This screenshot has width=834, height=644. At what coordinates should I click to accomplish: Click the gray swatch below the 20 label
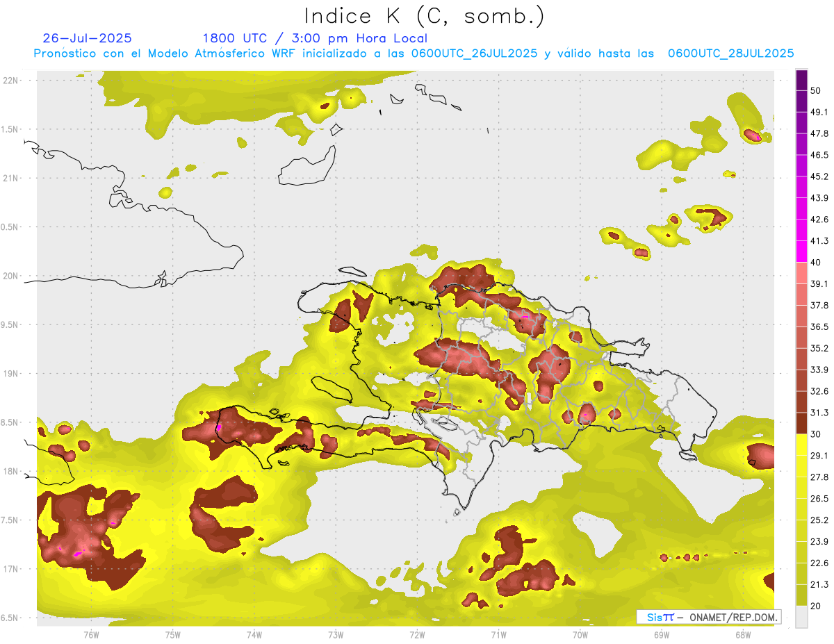802,617
